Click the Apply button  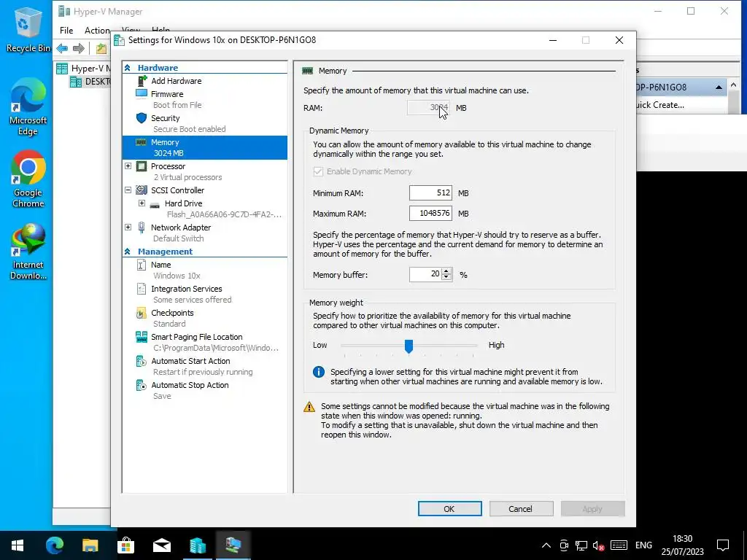click(592, 508)
